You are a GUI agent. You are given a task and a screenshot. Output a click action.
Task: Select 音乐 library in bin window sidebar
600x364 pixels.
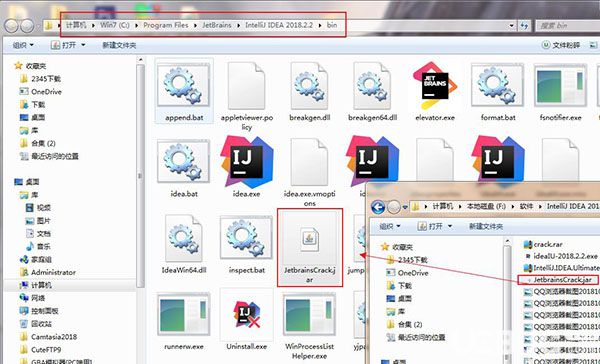tap(38, 246)
